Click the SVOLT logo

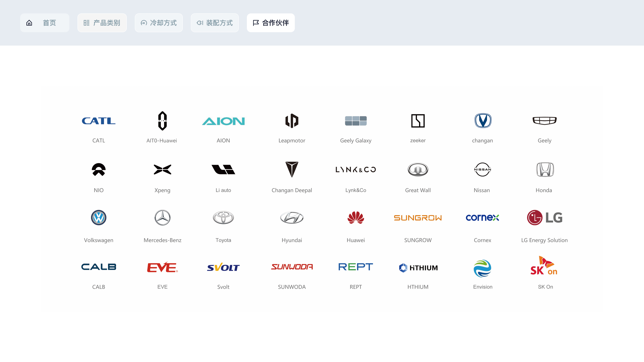pos(223,267)
